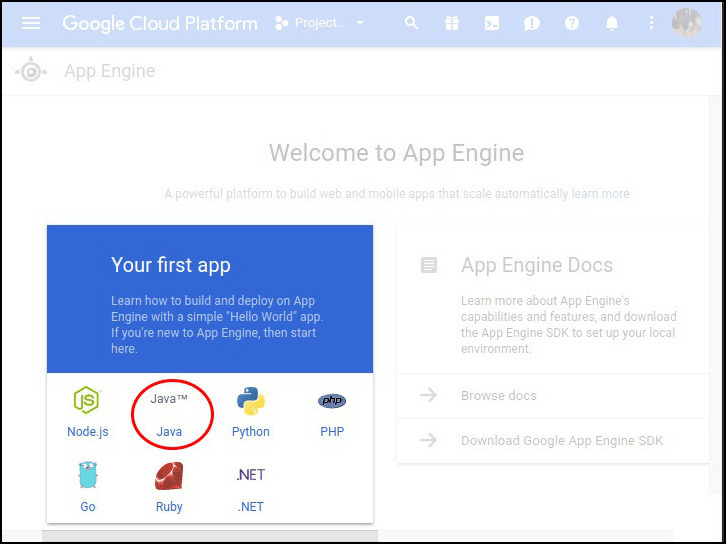Follow the learn more link
Viewport: 726px width, 544px height.
(x=601, y=194)
